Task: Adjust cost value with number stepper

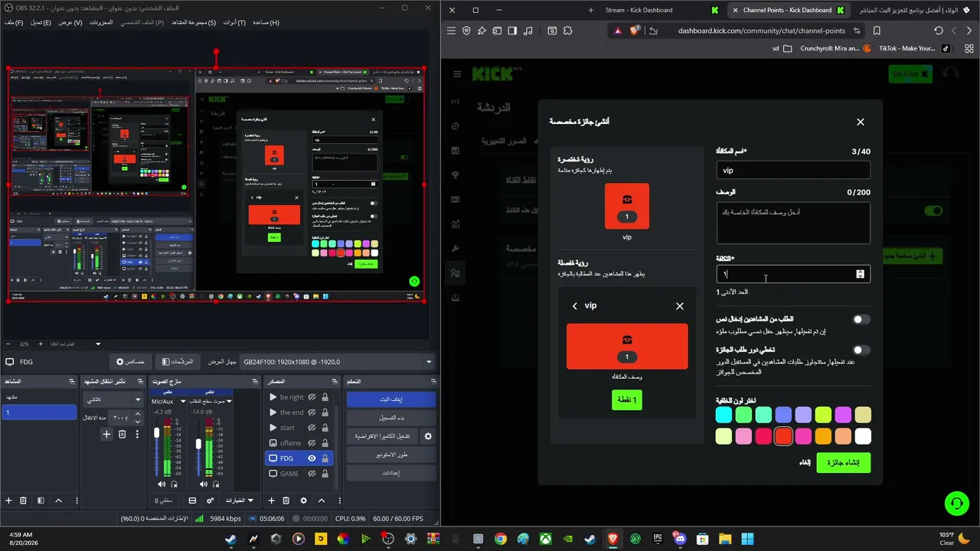Action: click(x=861, y=274)
